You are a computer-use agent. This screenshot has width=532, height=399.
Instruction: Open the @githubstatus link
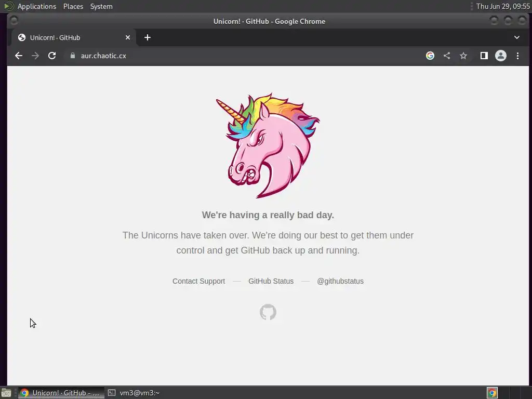(340, 281)
